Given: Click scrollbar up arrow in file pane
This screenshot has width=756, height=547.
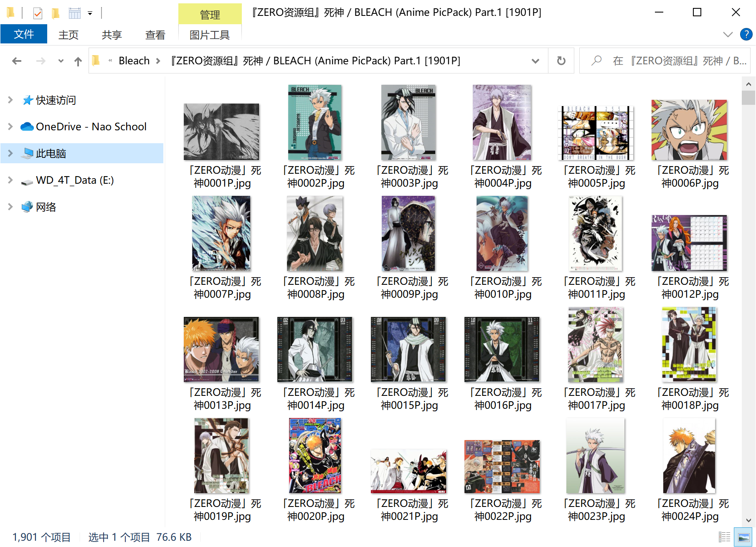Looking at the screenshot, I should coord(748,84).
